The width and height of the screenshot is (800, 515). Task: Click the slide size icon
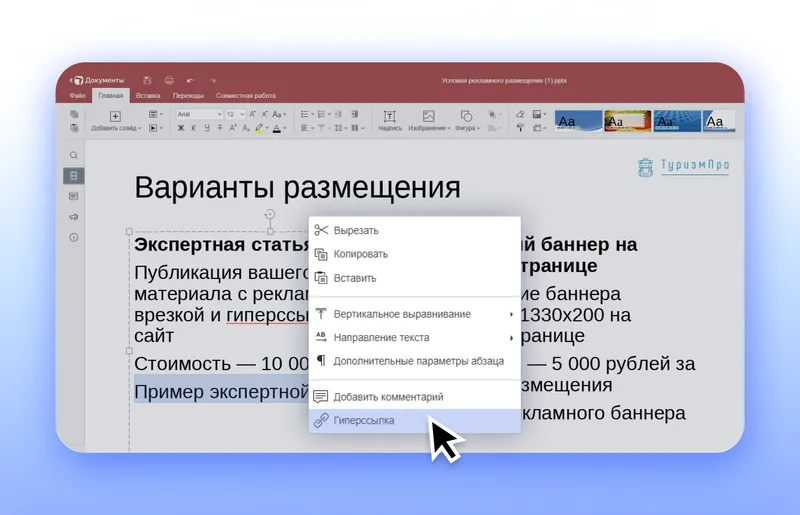coord(537,128)
